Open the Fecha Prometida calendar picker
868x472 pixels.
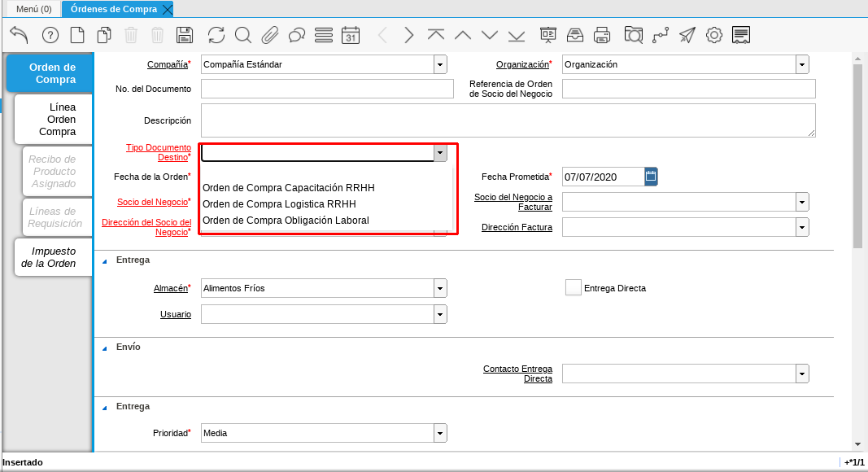point(651,176)
